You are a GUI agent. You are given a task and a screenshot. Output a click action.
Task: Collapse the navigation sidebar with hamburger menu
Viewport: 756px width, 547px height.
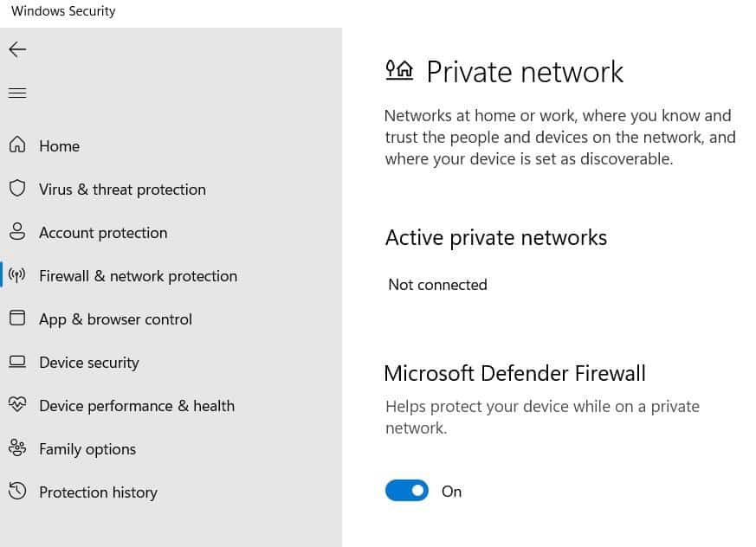pos(17,93)
